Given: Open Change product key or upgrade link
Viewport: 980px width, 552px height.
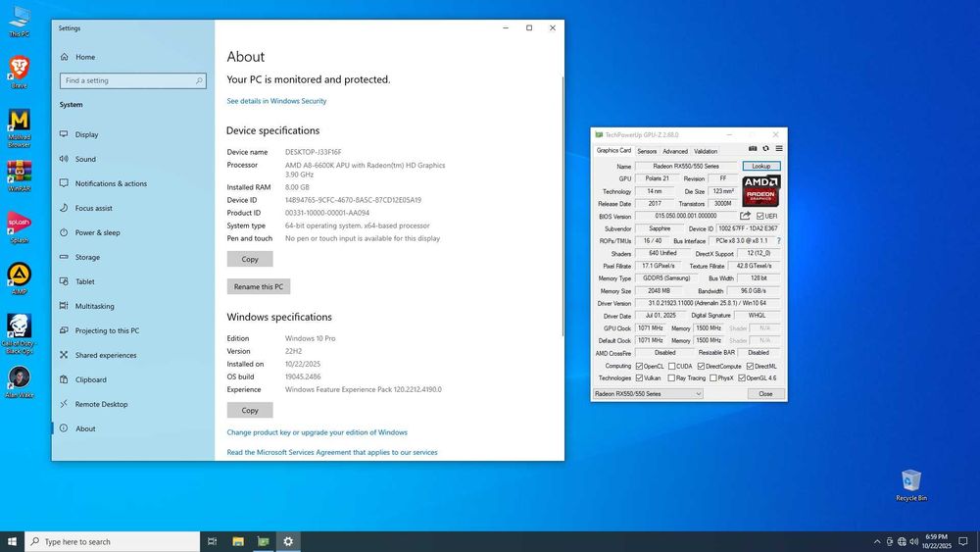Looking at the screenshot, I should [317, 432].
